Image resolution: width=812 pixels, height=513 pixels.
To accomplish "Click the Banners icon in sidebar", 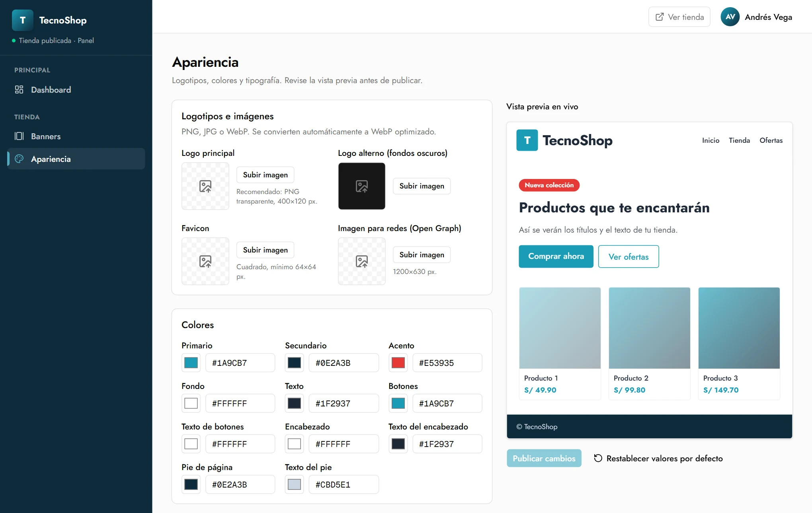I will point(19,136).
